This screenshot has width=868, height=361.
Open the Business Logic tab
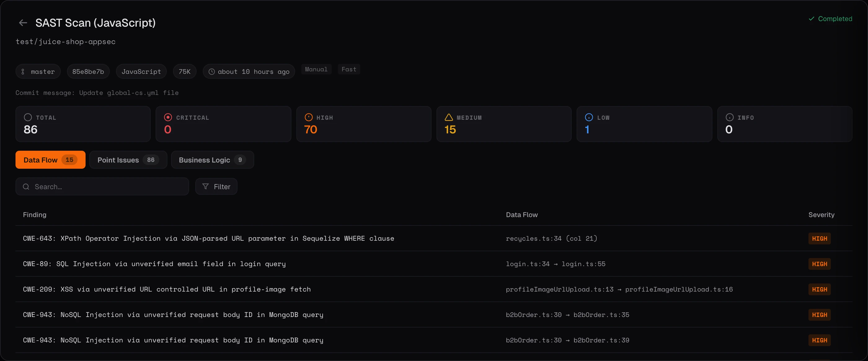pyautogui.click(x=212, y=160)
